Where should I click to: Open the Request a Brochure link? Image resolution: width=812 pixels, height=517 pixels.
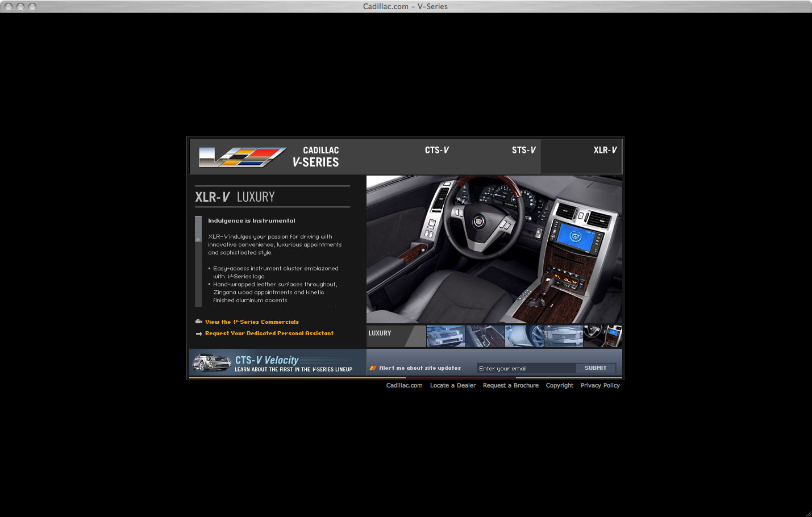[511, 385]
